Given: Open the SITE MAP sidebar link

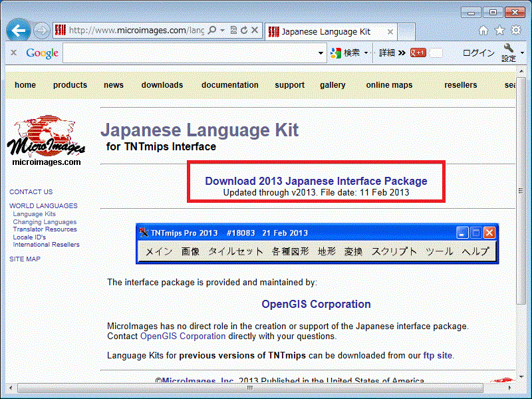Looking at the screenshot, I should tap(25, 259).
